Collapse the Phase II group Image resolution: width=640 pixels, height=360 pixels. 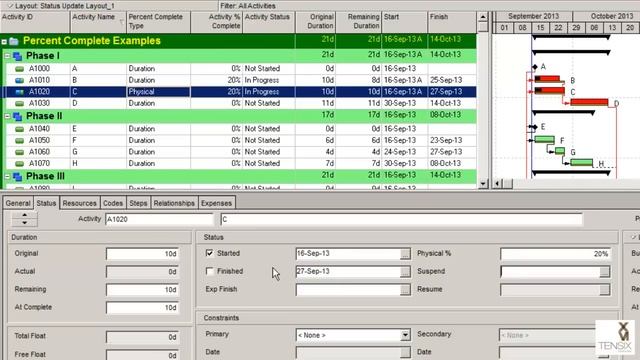point(7,116)
